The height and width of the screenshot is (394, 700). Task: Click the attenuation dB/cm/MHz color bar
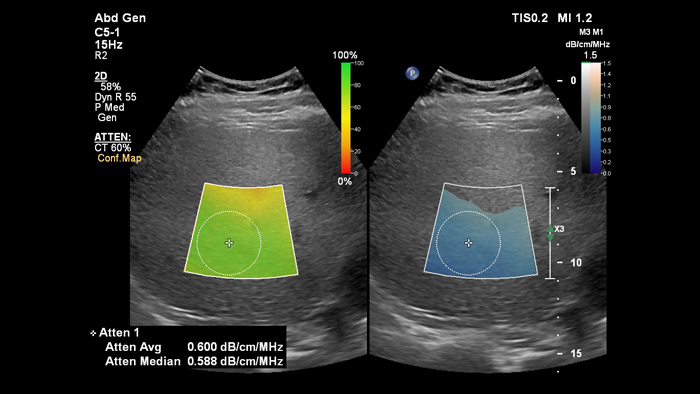[595, 118]
